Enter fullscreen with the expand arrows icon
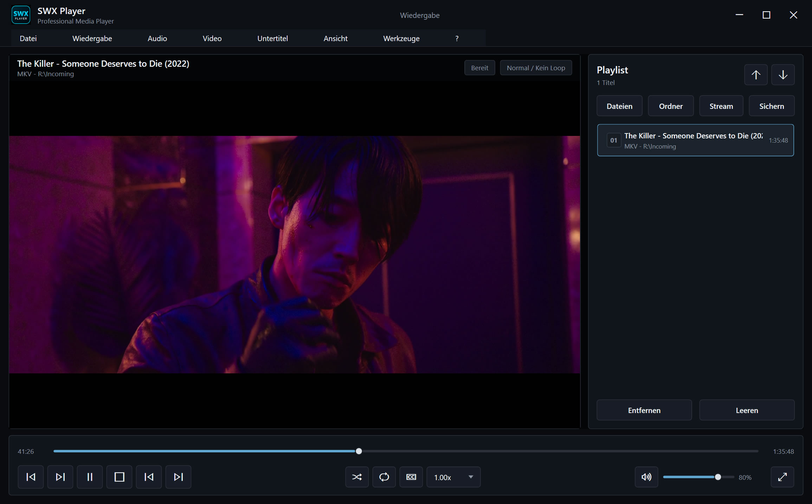 [x=782, y=477]
